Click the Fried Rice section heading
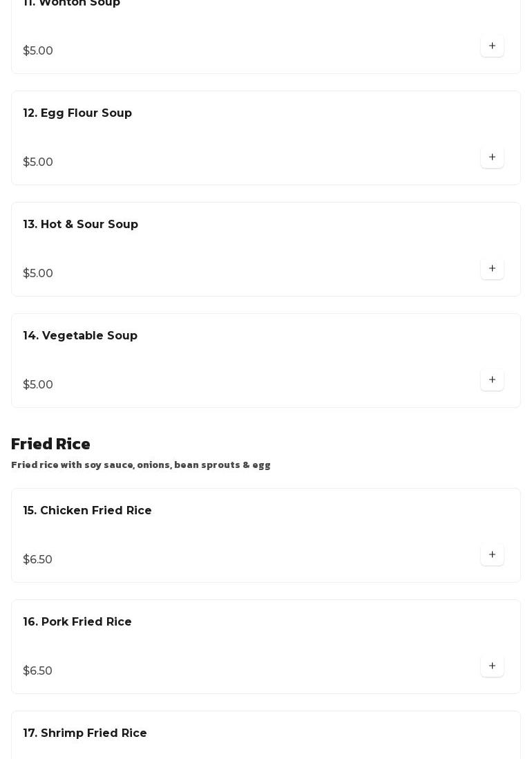The height and width of the screenshot is (759, 532). click(x=50, y=444)
